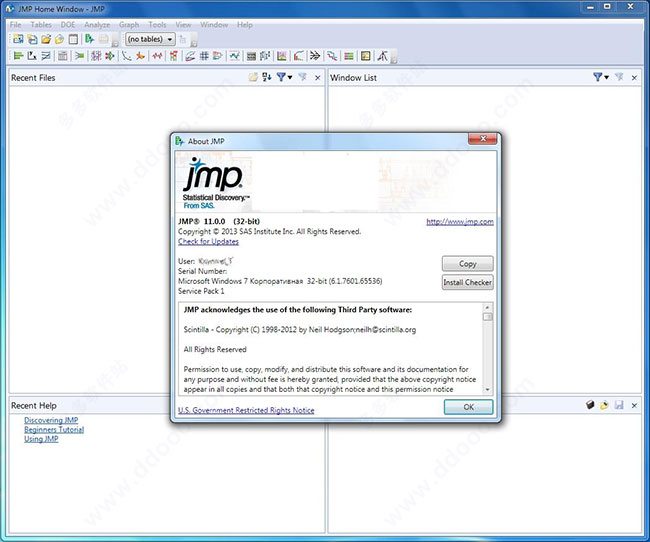Open the Tables menu

[41, 25]
